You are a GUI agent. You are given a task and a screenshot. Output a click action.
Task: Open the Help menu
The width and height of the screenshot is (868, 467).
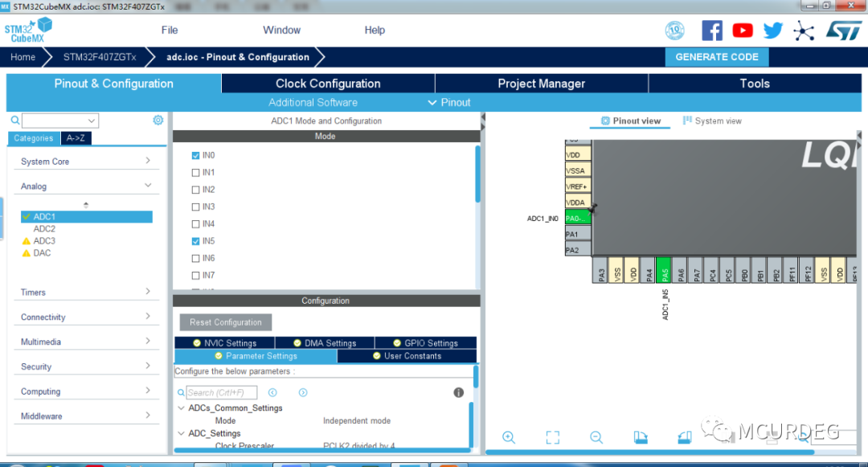click(x=375, y=30)
